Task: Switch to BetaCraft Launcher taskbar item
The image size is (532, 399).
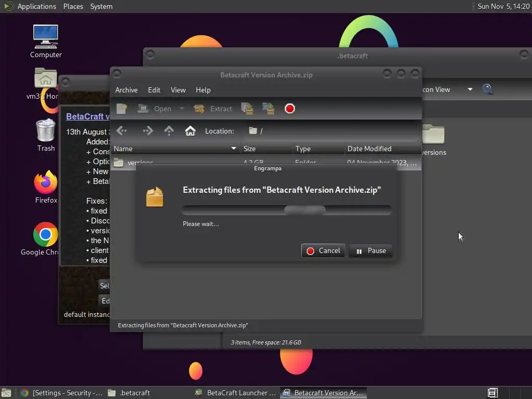Action: (x=236, y=393)
